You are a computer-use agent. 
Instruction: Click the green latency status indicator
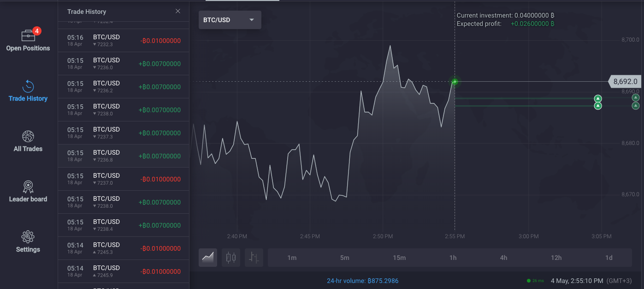(x=534, y=281)
